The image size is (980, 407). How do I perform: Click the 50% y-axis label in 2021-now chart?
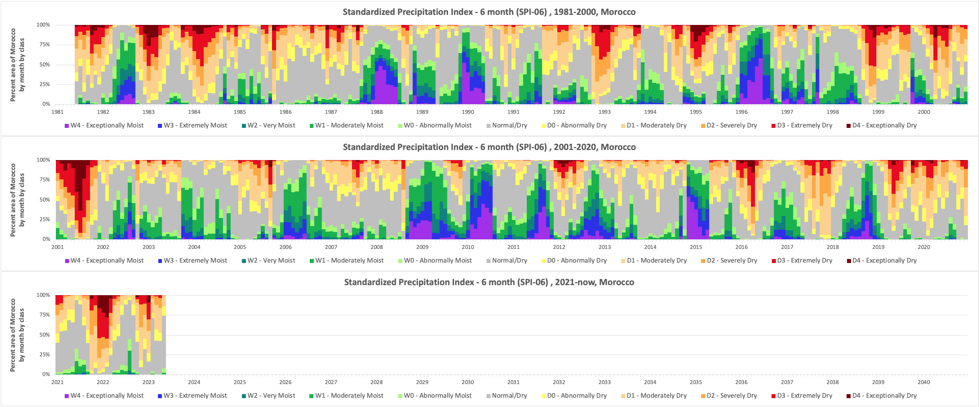[45, 335]
